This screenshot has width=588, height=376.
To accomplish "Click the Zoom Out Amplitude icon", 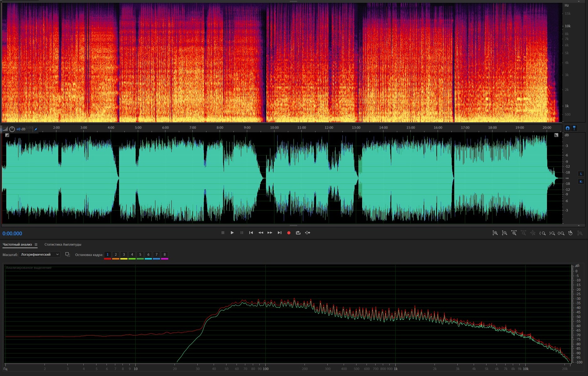I will pos(504,233).
